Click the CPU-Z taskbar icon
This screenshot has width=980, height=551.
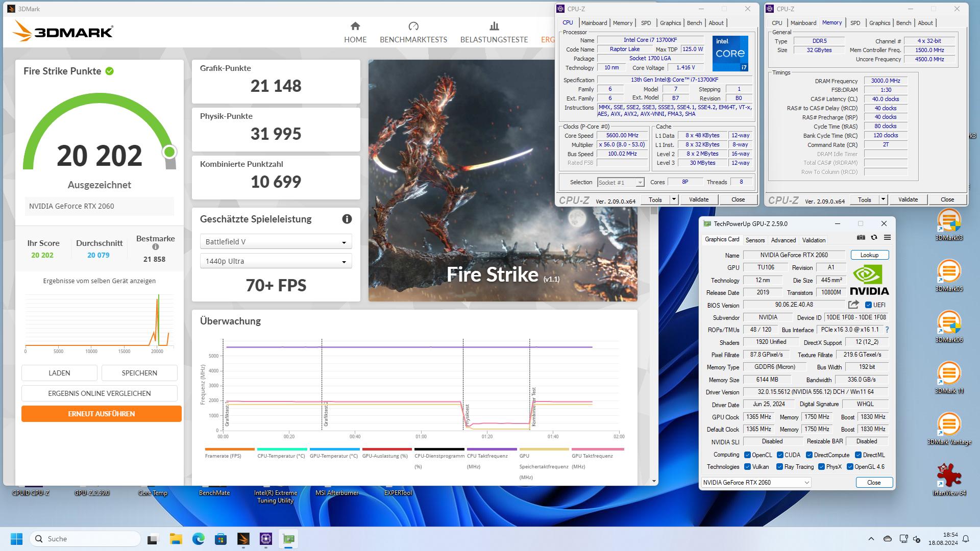266,539
